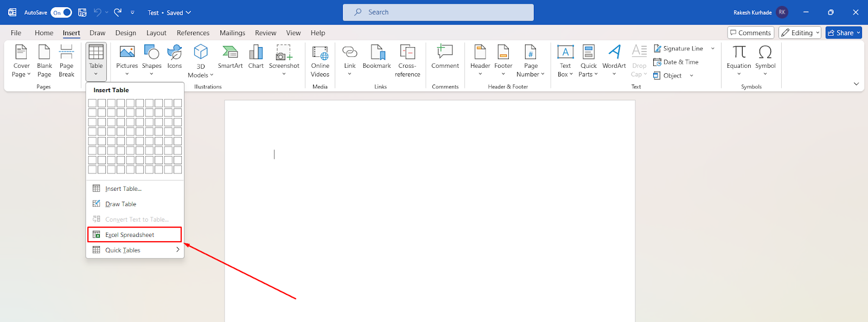The height and width of the screenshot is (322, 868).
Task: Click the Undo arrow in the title bar
Action: (97, 12)
